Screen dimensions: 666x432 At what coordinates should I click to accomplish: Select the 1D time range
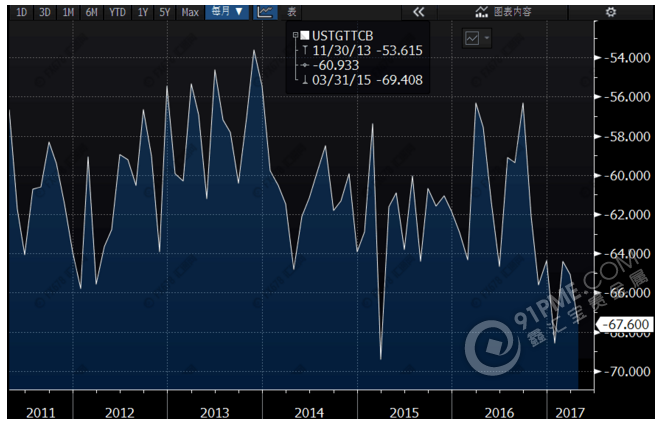click(x=21, y=12)
